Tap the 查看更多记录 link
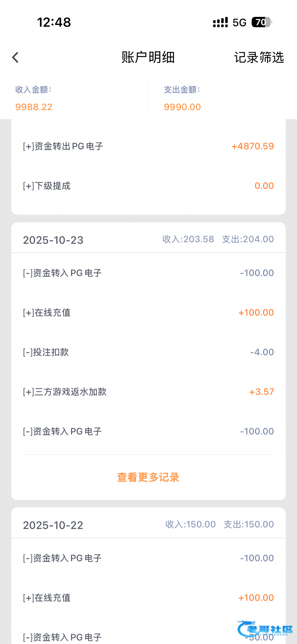The width and height of the screenshot is (297, 644). click(x=148, y=477)
